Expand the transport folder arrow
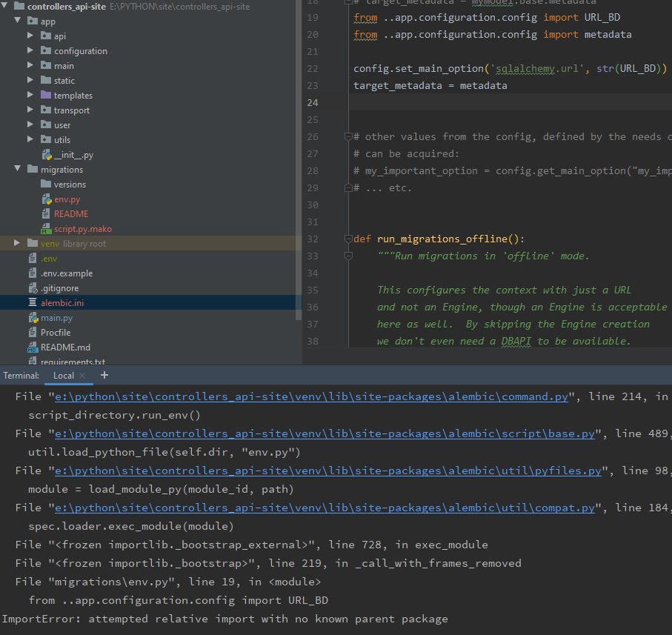Viewport: 672px width, 635px height. tap(30, 110)
